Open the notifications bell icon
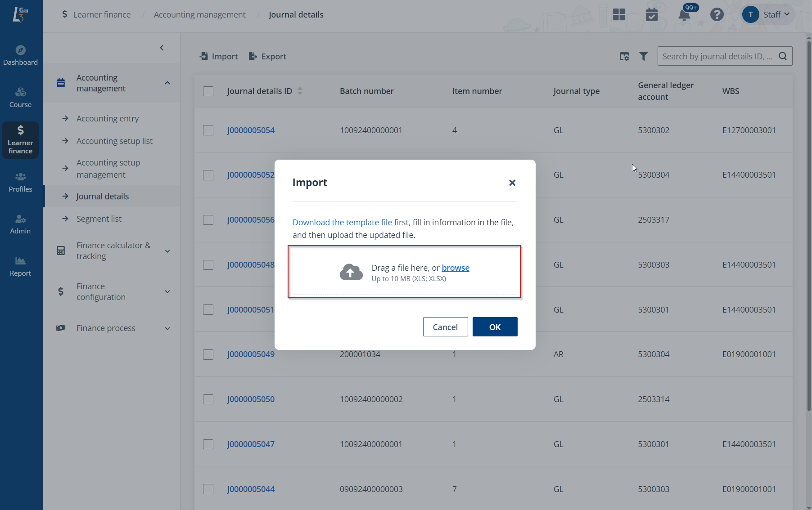The width and height of the screenshot is (812, 510). point(684,15)
